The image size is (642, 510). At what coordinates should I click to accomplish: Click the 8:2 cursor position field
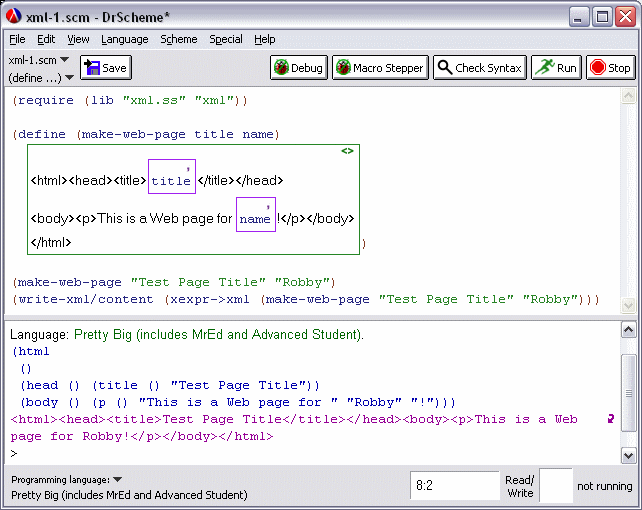(455, 485)
